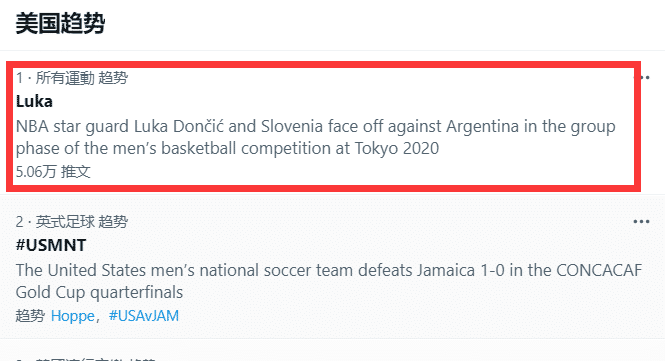Click the 趋势 label before Hoppe
This screenshot has height=361, width=665.
[x=30, y=316]
